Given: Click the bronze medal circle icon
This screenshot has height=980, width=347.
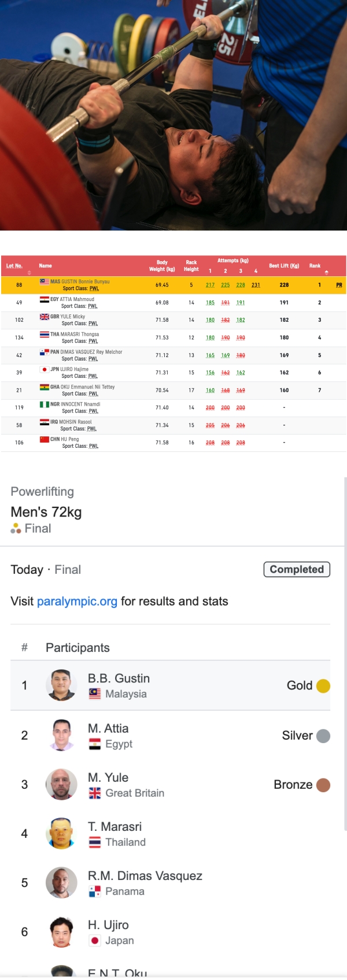Looking at the screenshot, I should point(323,785).
